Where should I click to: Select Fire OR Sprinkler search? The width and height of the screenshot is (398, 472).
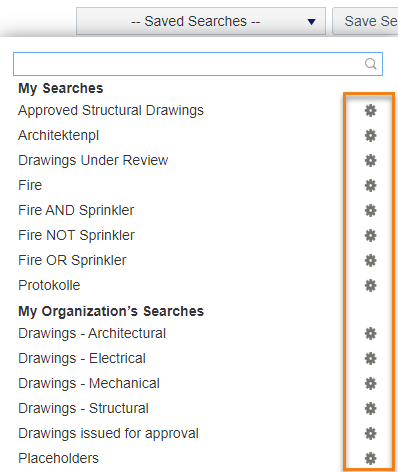72,260
